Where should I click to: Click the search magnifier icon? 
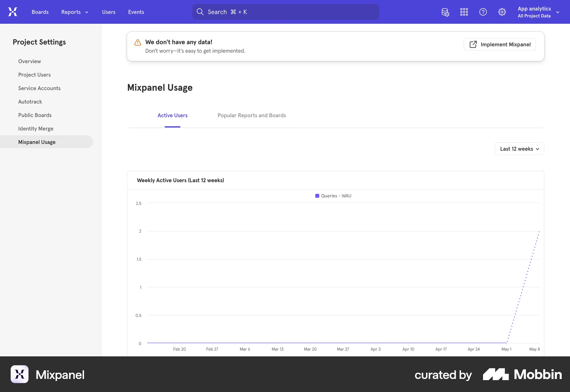point(200,12)
